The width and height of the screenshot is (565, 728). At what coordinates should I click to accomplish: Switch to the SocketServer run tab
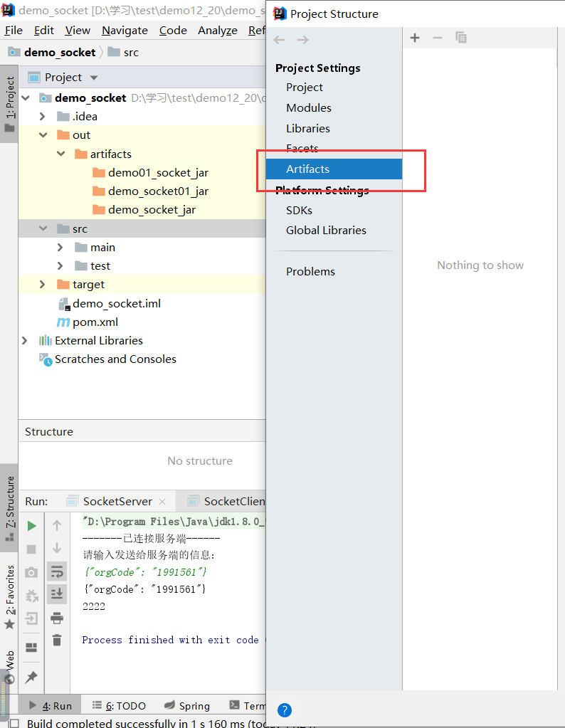pos(117,502)
